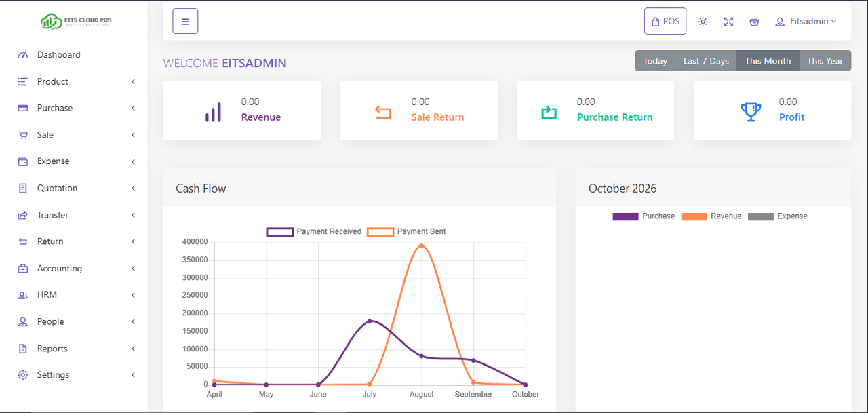The height and width of the screenshot is (413, 868).
Task: Expand the People menu chevron
Action: 134,321
